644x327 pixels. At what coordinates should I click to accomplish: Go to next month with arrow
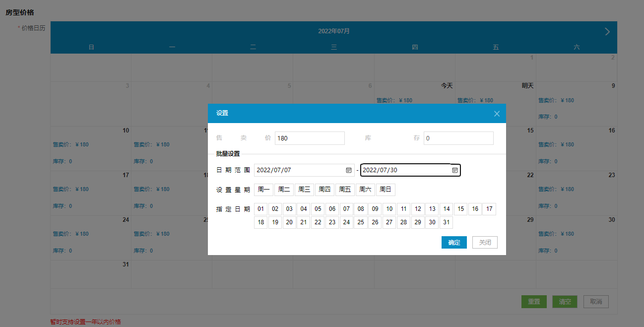607,32
